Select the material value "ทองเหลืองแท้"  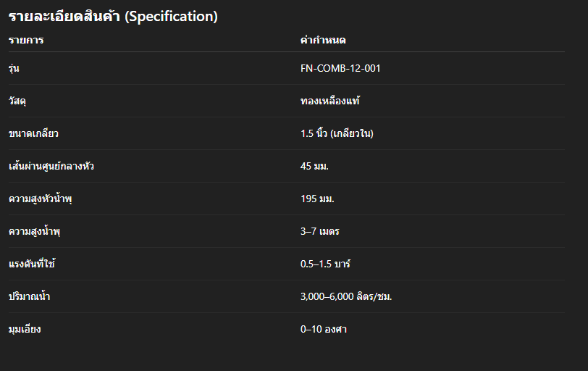(x=330, y=101)
